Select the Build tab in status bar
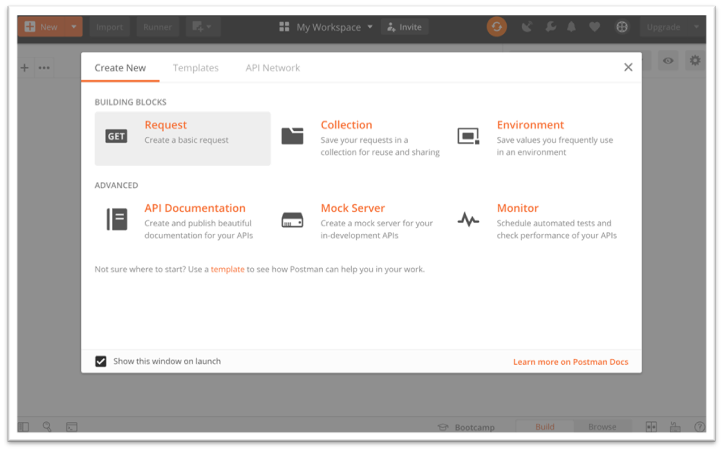The image size is (723, 451). (x=545, y=427)
